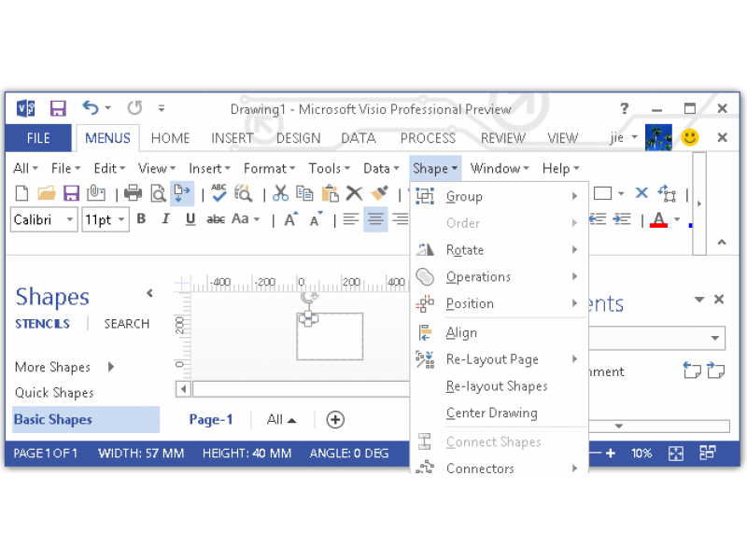Increase font size with the A up icon
Viewport: 747px width, 560px height.
pos(290,219)
